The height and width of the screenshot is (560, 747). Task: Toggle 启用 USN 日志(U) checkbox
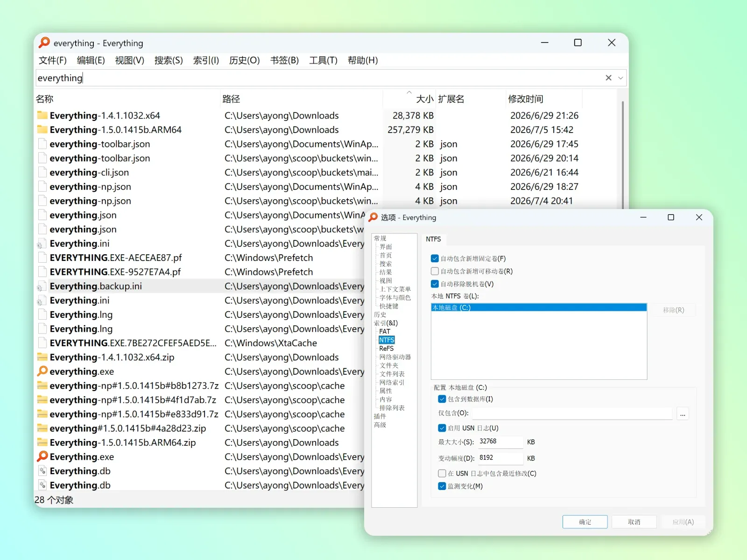(x=442, y=428)
